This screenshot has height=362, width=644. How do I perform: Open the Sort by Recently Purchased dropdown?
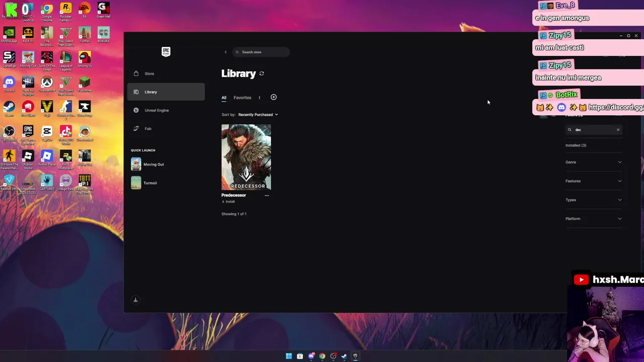coord(258,115)
